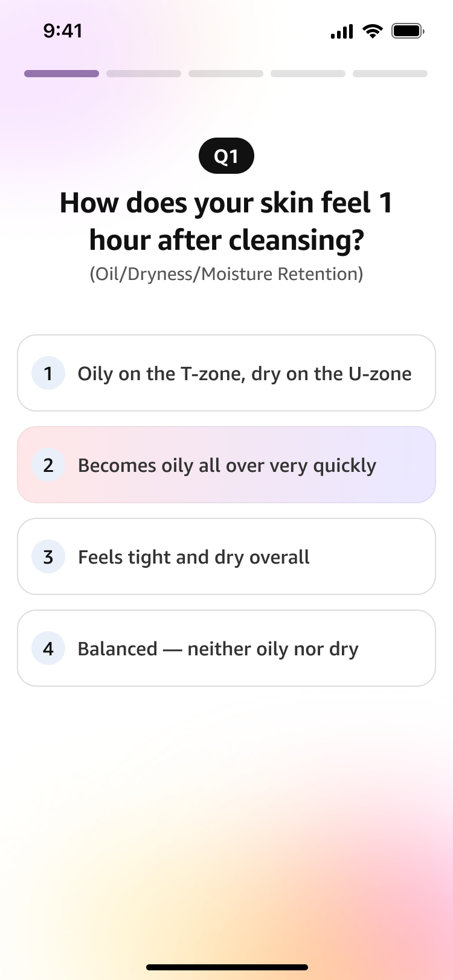453x980 pixels.
Task: Tap the third progress bar segment
Action: (x=226, y=74)
